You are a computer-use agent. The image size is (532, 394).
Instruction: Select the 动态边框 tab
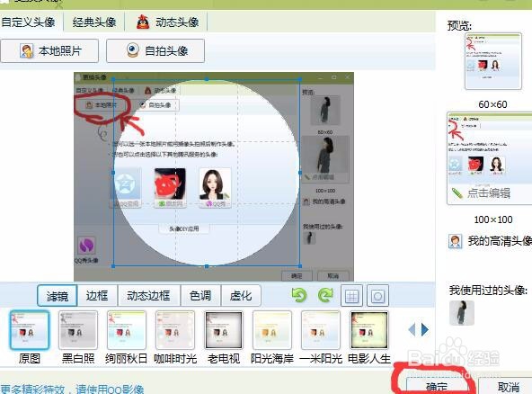tap(149, 296)
